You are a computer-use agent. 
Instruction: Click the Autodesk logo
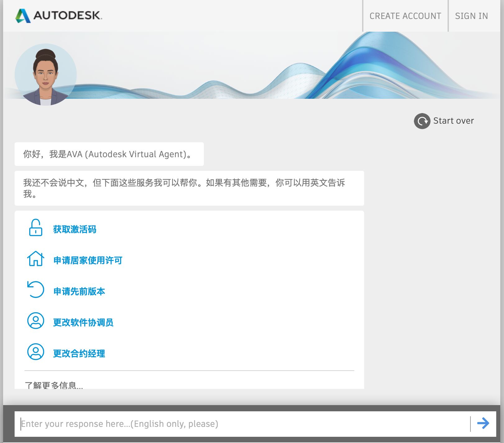(x=59, y=16)
